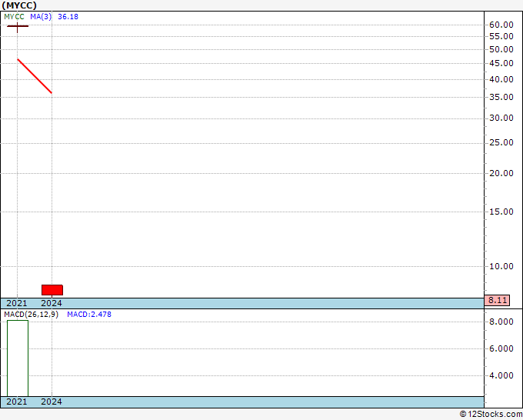The image size is (523, 420).
Task: Click the MACD:2.478 value readout
Action: (89, 315)
